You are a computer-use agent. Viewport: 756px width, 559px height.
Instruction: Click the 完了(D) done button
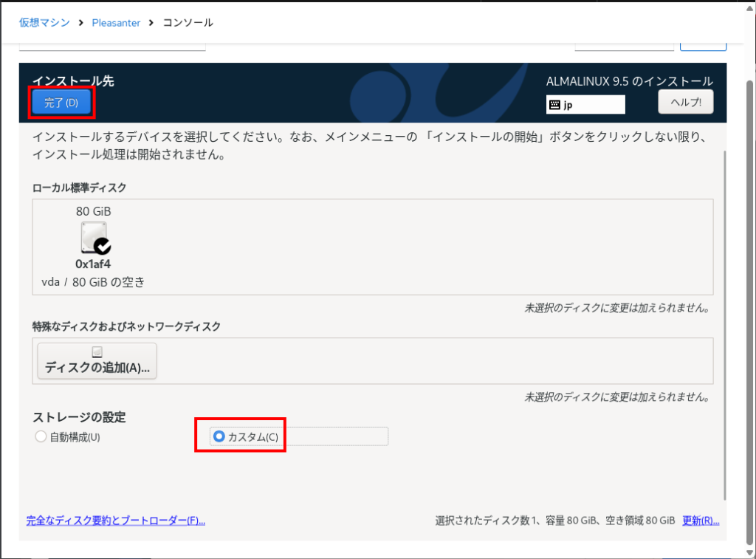(x=61, y=103)
